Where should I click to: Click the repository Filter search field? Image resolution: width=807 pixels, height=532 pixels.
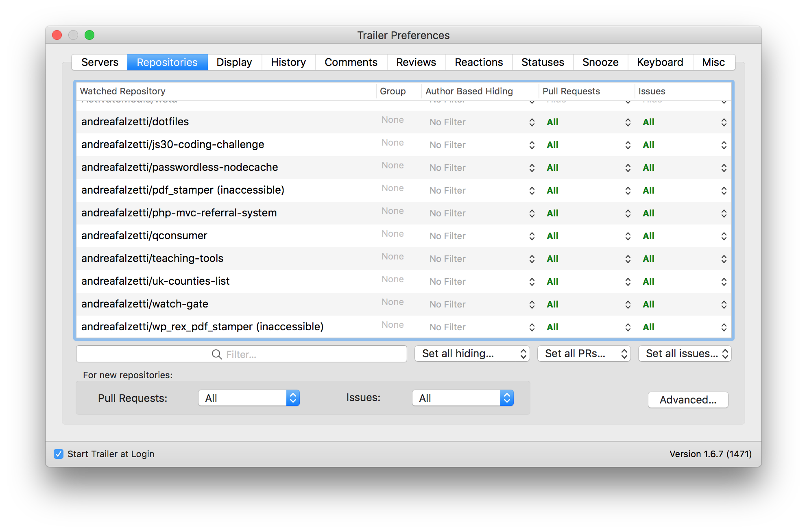pyautogui.click(x=242, y=354)
